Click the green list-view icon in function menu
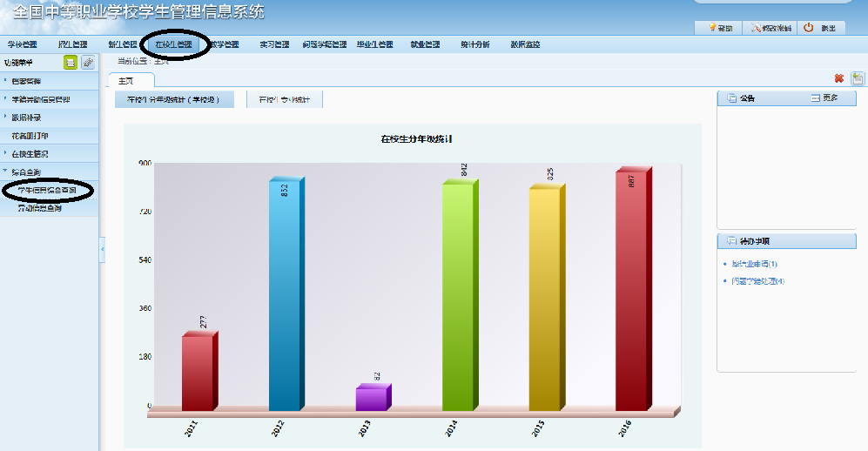This screenshot has width=868, height=451. pos(71,63)
